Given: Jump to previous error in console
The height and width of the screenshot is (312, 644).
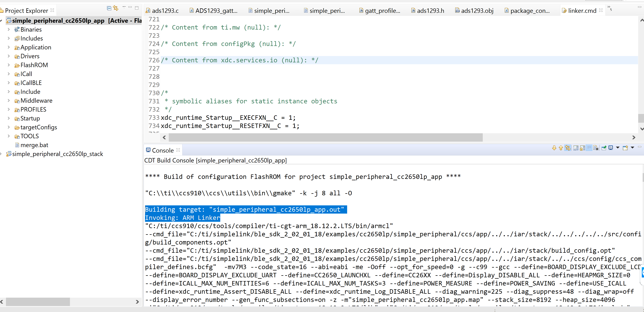Looking at the screenshot, I should (561, 148).
